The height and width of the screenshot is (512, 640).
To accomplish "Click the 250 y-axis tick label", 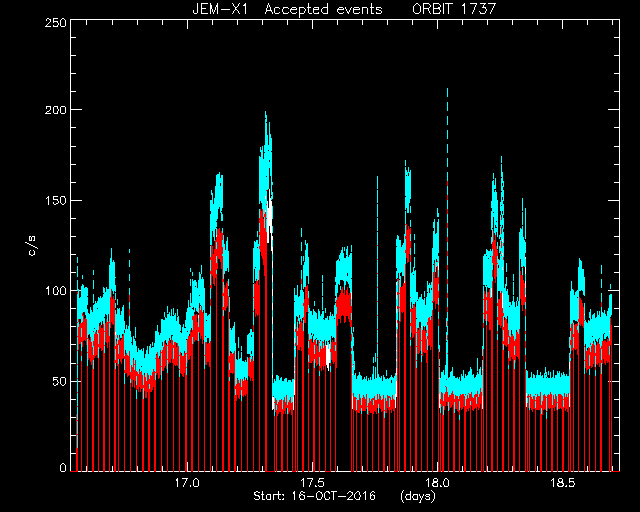I will [55, 22].
